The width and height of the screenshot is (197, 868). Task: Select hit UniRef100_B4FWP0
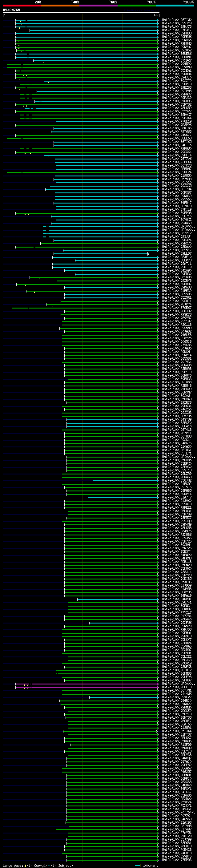(x=177, y=555)
